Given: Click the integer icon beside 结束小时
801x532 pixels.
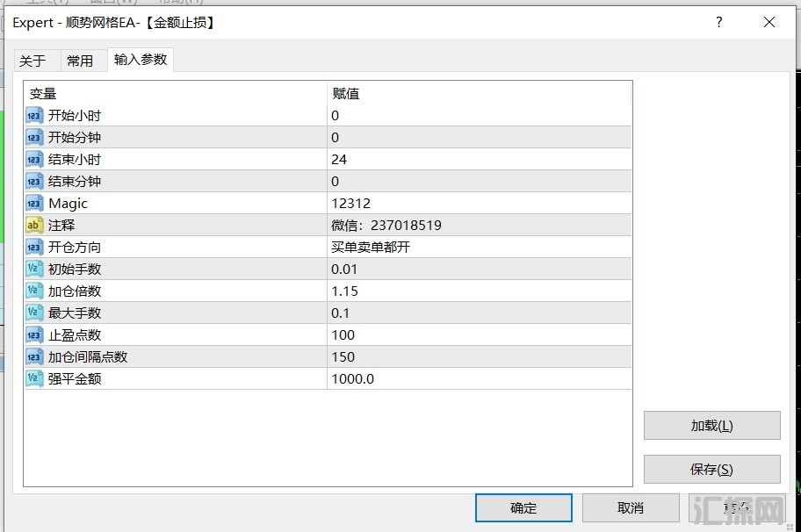Looking at the screenshot, I should tap(34, 160).
